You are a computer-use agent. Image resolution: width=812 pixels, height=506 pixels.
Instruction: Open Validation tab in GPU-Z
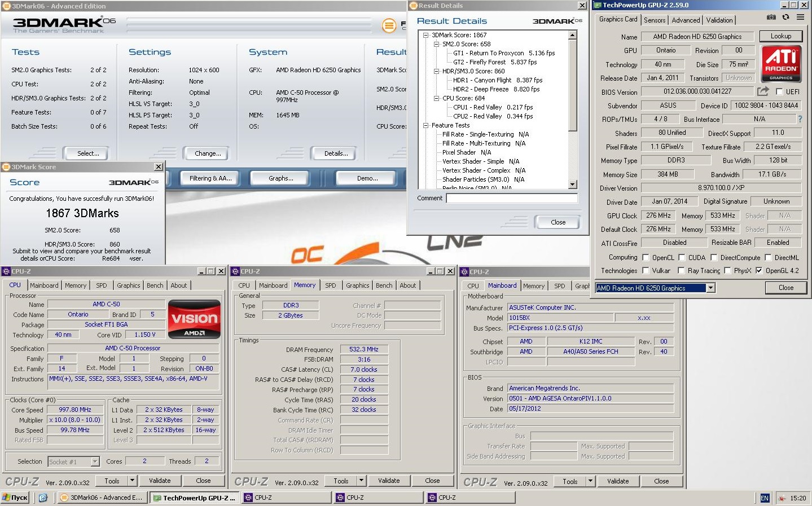pos(719,20)
